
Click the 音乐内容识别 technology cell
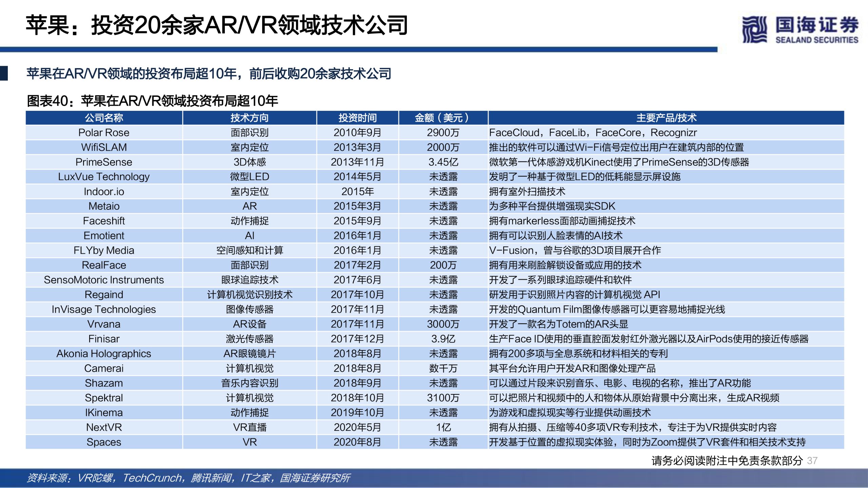tap(250, 383)
